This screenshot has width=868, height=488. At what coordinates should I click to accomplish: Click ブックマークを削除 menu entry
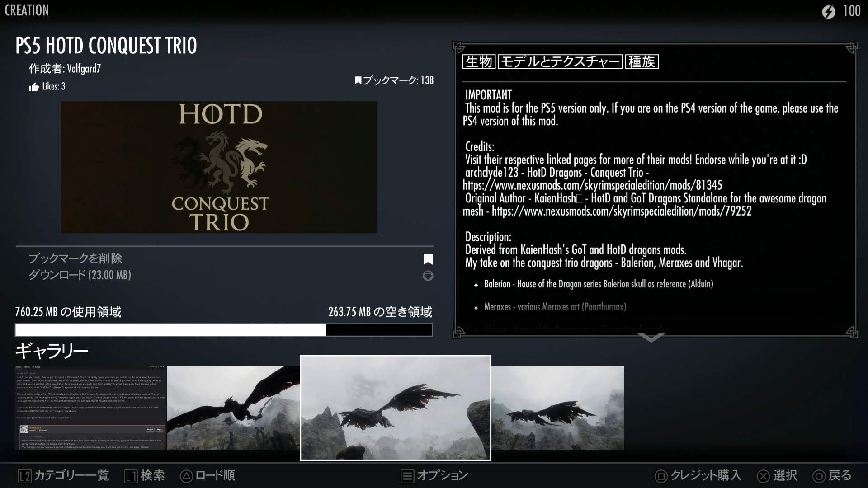(75, 258)
